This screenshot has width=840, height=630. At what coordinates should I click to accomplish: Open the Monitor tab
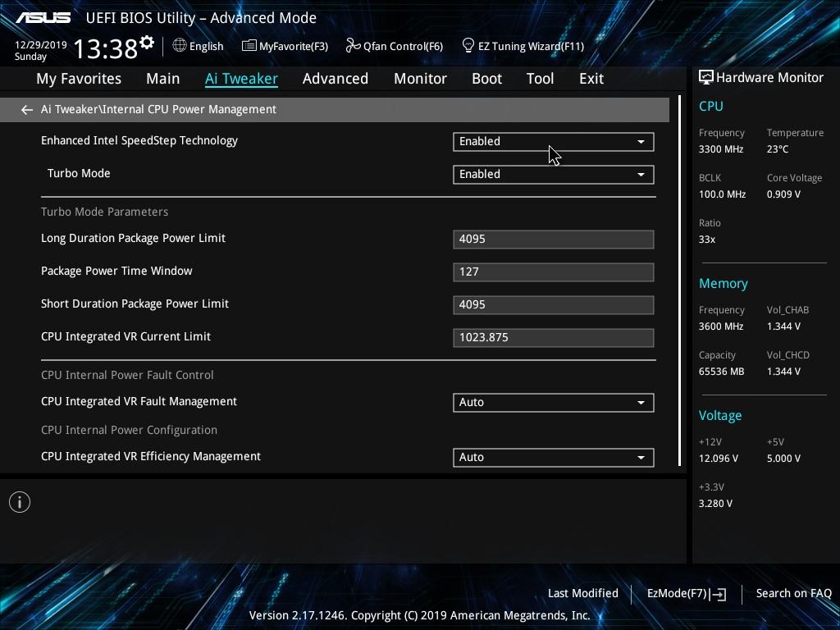(421, 79)
